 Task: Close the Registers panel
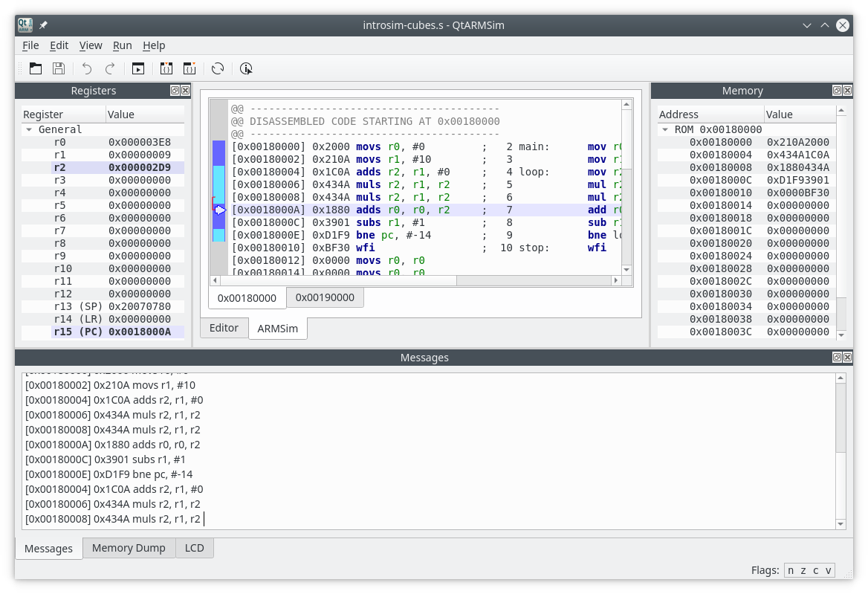click(186, 90)
